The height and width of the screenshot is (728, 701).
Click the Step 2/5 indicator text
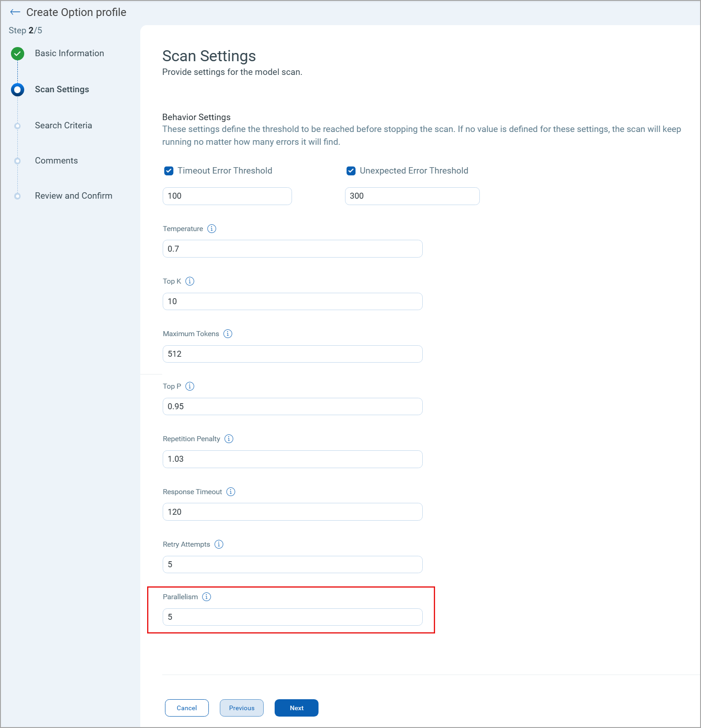point(26,31)
